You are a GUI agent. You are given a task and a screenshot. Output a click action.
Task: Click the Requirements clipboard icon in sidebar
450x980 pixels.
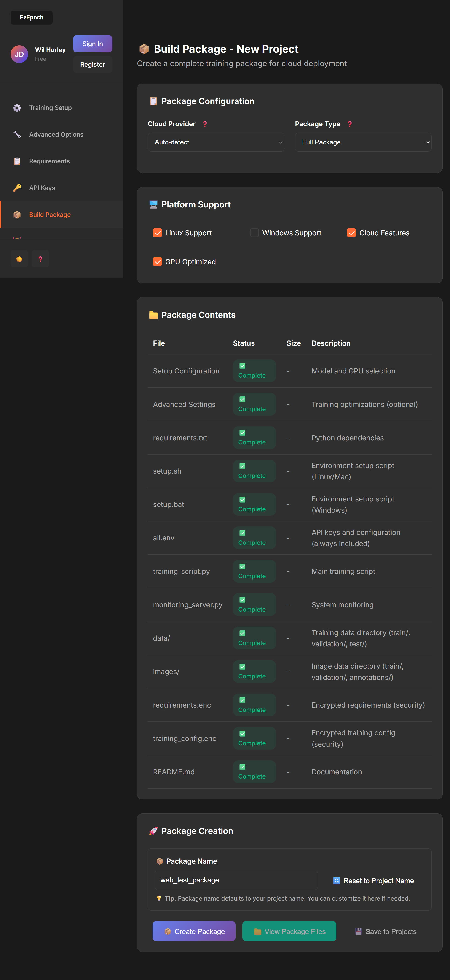[x=17, y=161]
